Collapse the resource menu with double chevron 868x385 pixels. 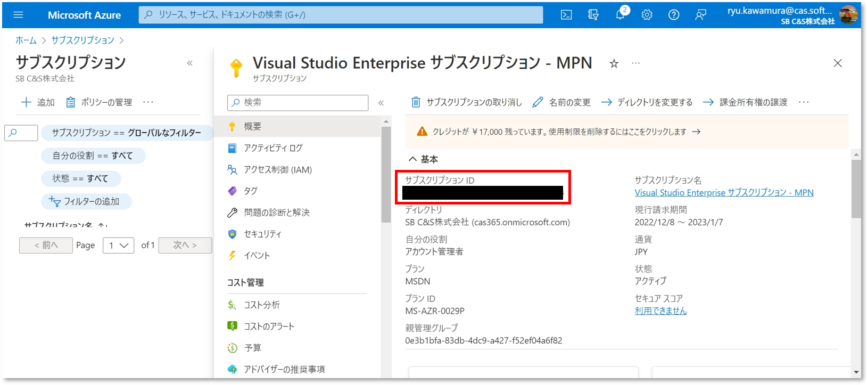coord(381,103)
